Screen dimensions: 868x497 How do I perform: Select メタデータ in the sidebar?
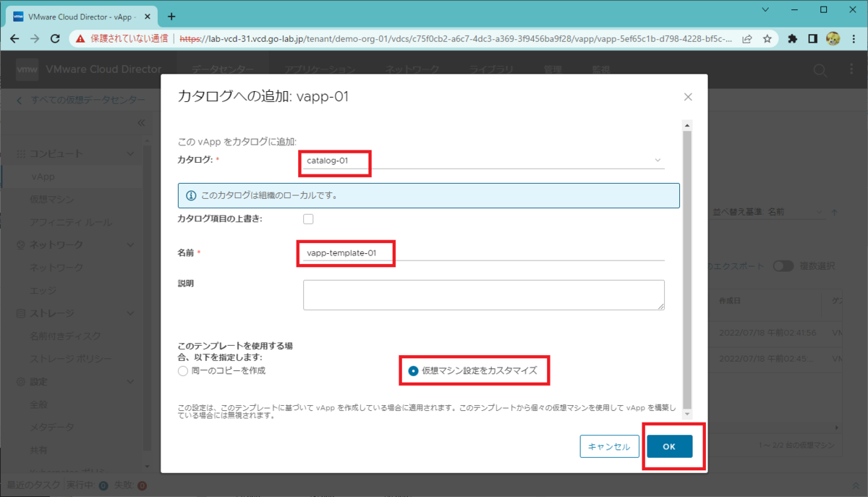tap(52, 428)
